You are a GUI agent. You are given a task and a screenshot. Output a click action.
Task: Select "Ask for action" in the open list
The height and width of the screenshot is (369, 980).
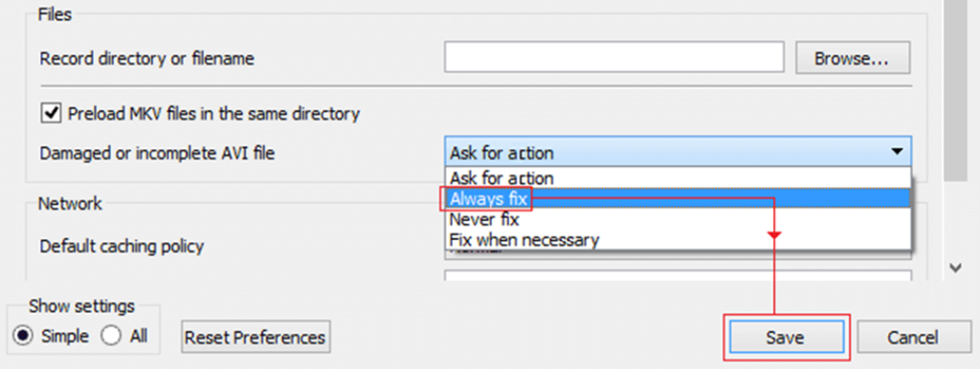coord(678,179)
